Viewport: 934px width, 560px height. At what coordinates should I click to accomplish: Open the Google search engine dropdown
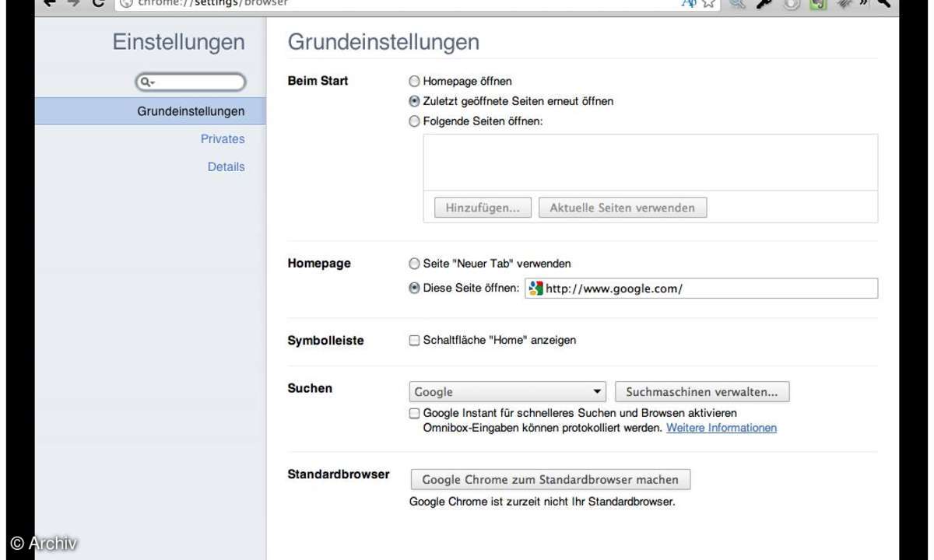pos(507,392)
